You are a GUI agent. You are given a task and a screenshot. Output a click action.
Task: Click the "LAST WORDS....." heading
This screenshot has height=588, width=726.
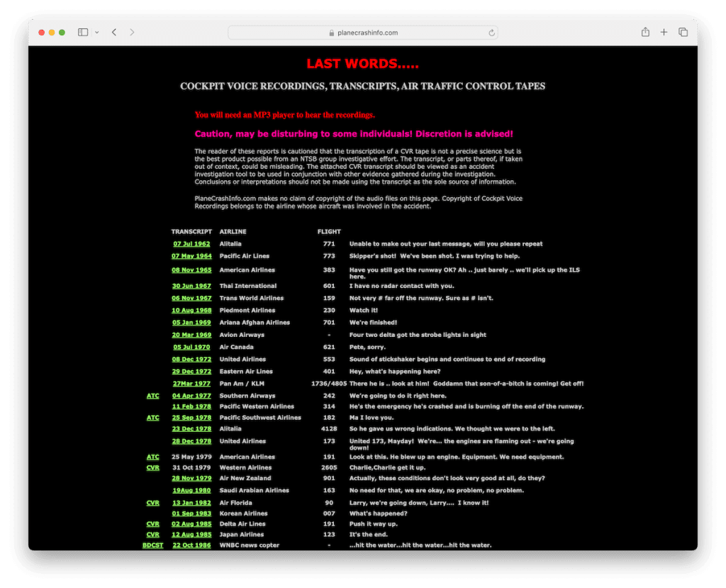[362, 64]
